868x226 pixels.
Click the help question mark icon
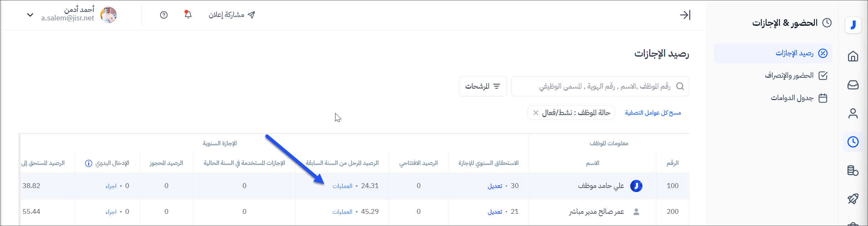pos(164,15)
